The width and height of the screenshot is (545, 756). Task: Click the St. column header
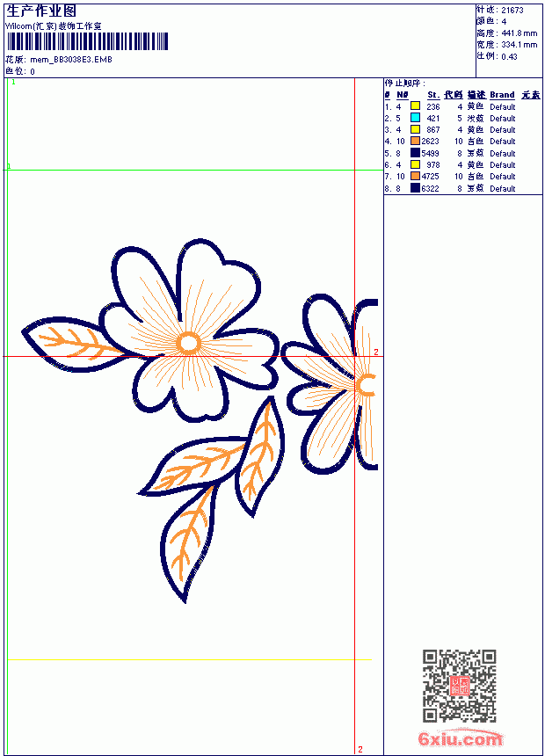point(433,95)
